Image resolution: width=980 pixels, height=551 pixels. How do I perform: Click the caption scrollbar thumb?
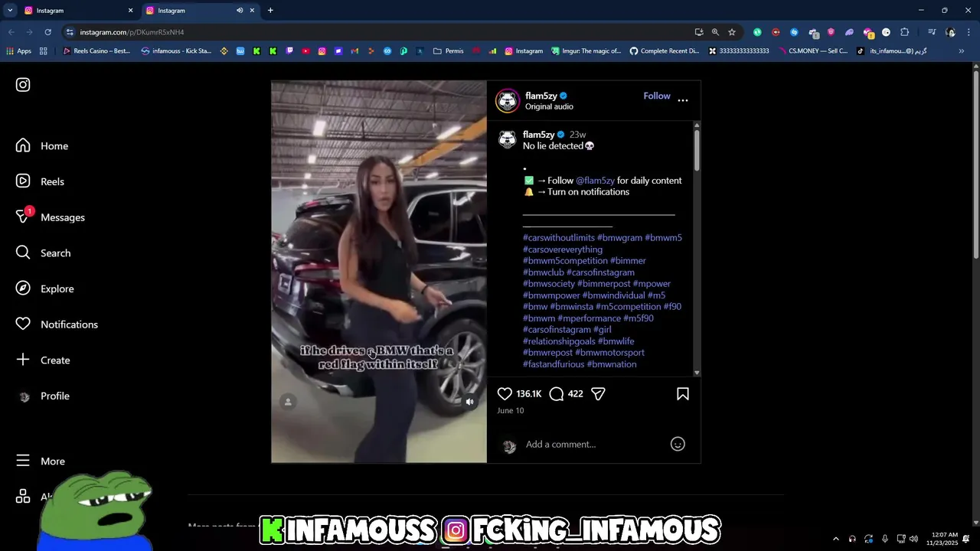point(696,150)
